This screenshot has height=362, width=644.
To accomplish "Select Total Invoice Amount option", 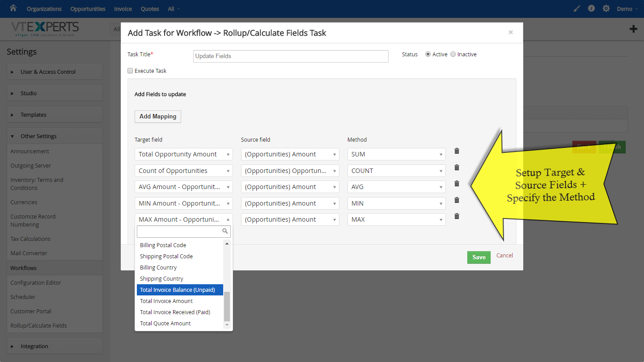I will [x=180, y=301].
